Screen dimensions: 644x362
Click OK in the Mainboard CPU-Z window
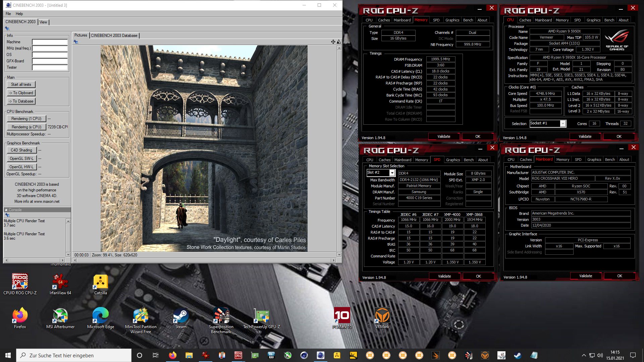point(620,276)
